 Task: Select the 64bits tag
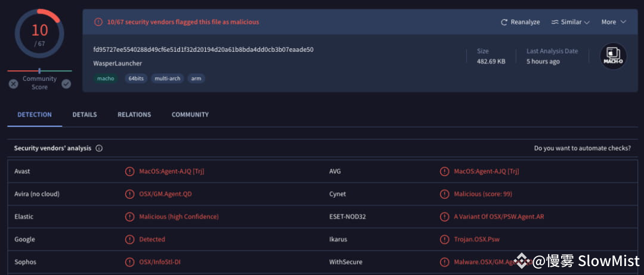tap(136, 79)
